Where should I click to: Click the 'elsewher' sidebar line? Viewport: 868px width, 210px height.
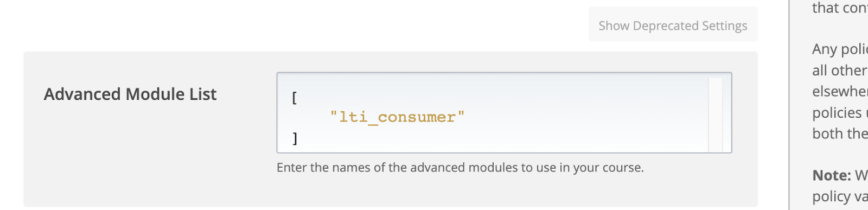[x=840, y=91]
